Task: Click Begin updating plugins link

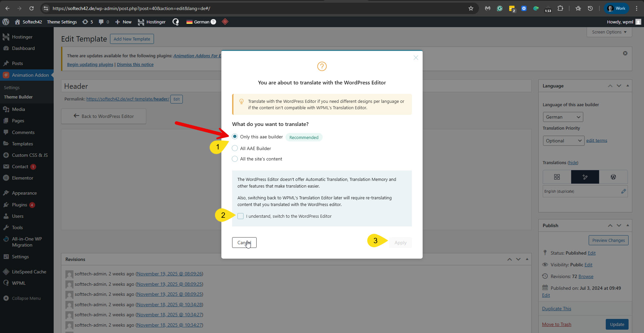Action: (90, 64)
